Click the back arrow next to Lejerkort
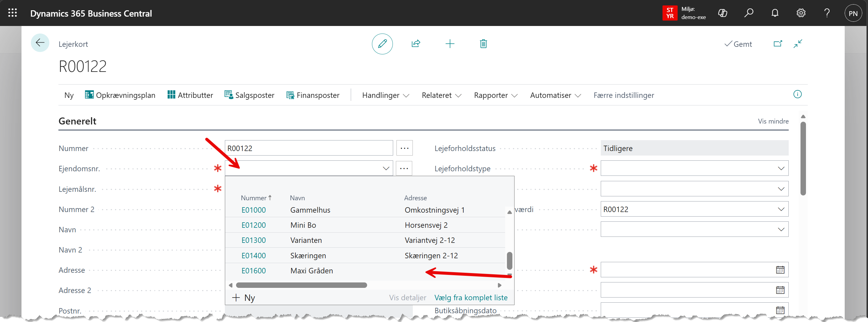The image size is (868, 322). tap(40, 43)
